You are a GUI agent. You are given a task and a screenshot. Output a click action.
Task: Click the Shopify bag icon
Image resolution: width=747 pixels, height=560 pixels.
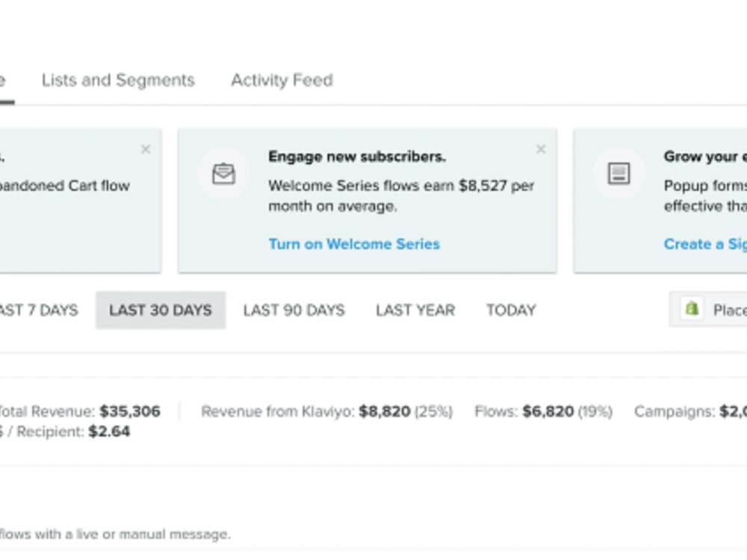pos(692,309)
